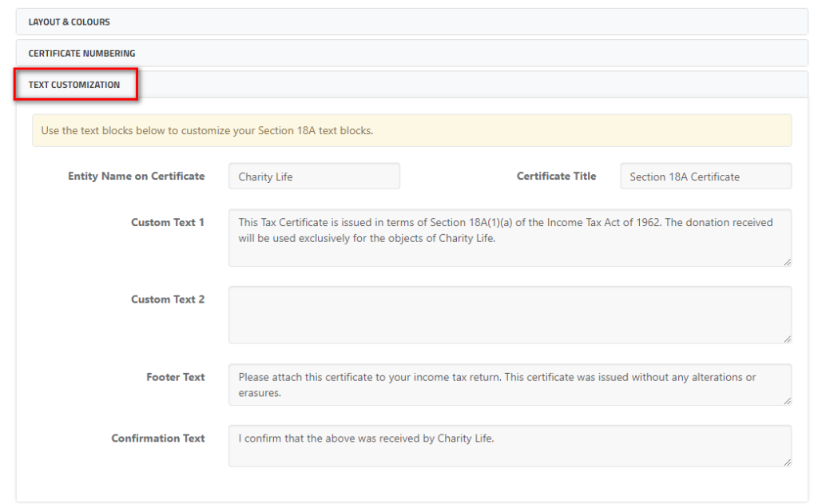Viewport: 818px width, 504px height.
Task: Click the Footer Text resize grip
Action: point(787,401)
